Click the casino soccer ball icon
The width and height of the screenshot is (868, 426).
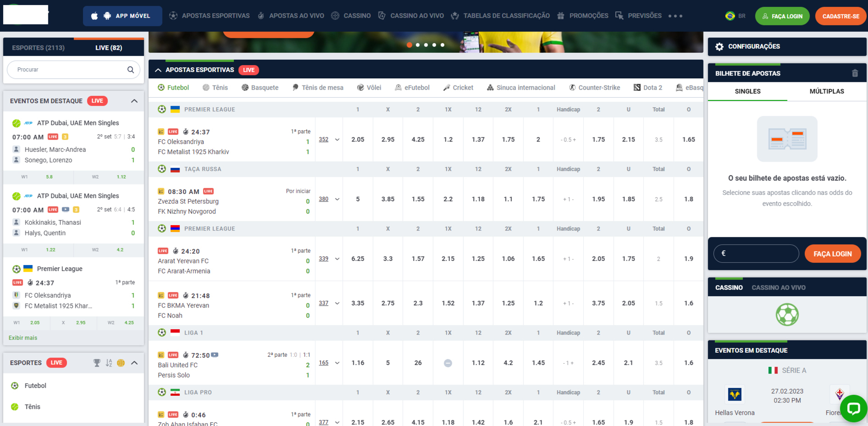click(787, 315)
